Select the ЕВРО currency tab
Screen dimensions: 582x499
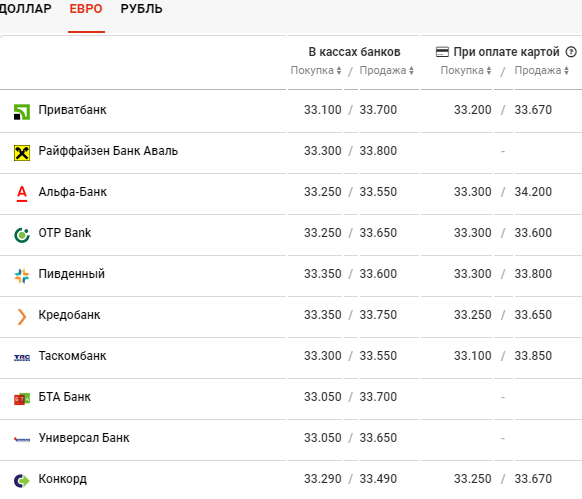click(x=86, y=9)
